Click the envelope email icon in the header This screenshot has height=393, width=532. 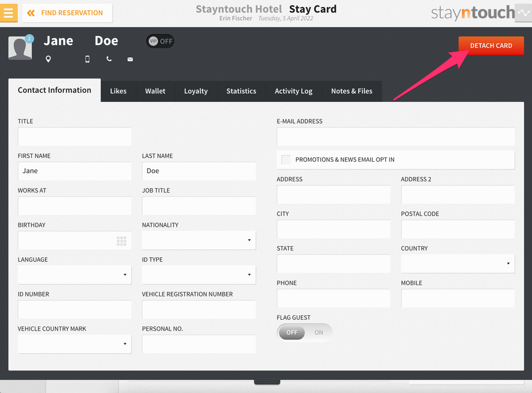pyautogui.click(x=130, y=60)
